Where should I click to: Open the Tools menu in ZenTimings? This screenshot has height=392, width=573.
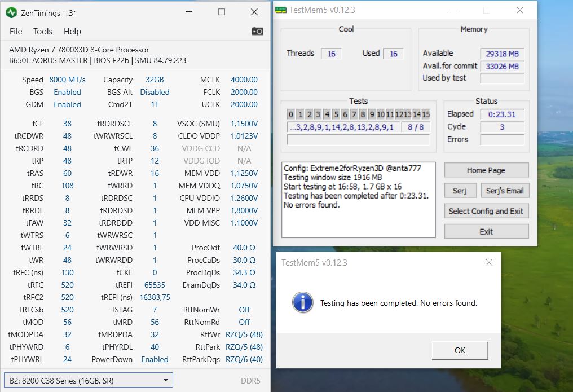coord(43,32)
